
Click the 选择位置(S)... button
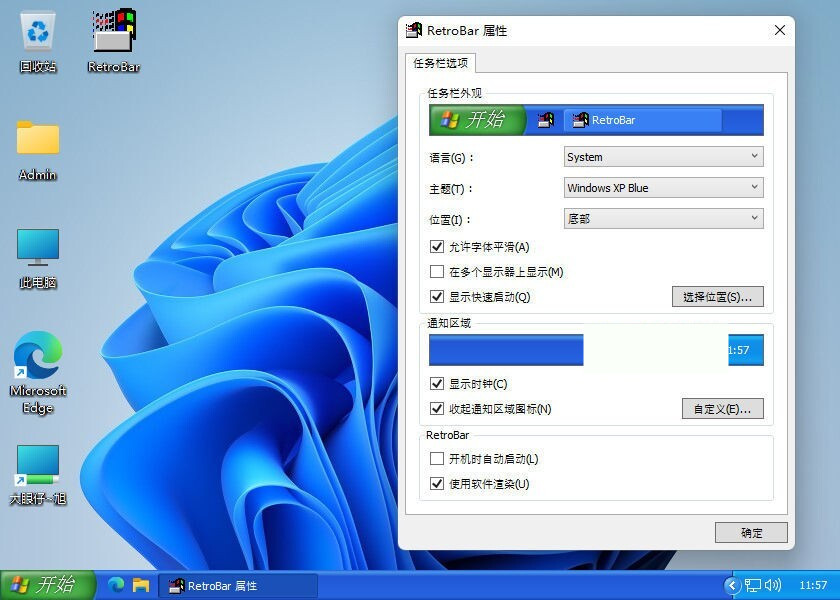pos(717,297)
